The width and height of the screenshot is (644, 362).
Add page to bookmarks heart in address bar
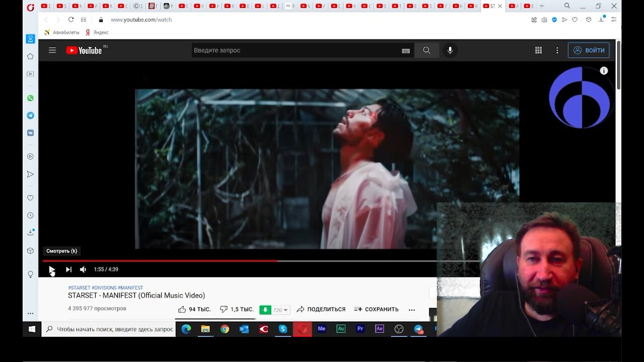(575, 20)
